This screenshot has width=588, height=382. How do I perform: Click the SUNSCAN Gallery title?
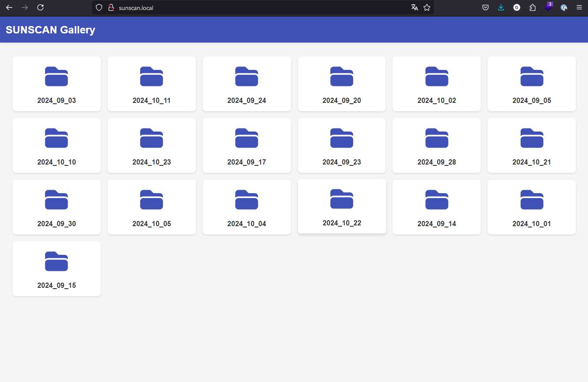tap(50, 30)
